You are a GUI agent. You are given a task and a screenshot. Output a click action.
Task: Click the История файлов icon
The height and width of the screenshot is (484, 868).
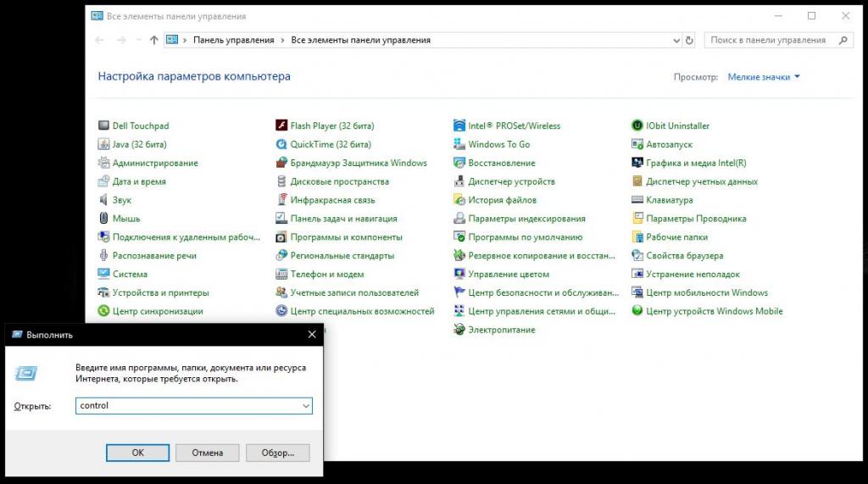coord(459,200)
